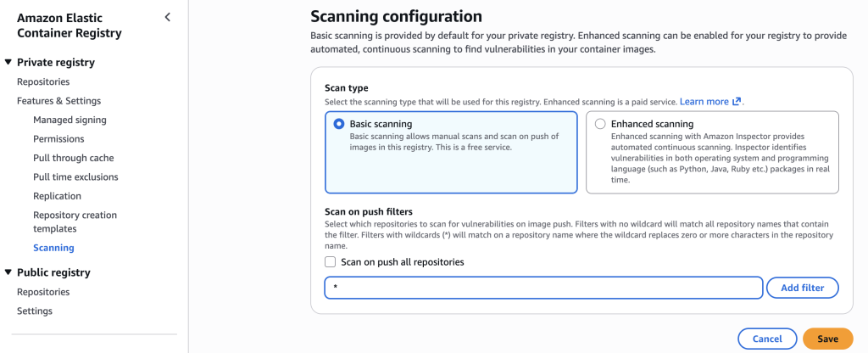The height and width of the screenshot is (353, 868).
Task: Open Private registry Repositories page
Action: (43, 82)
